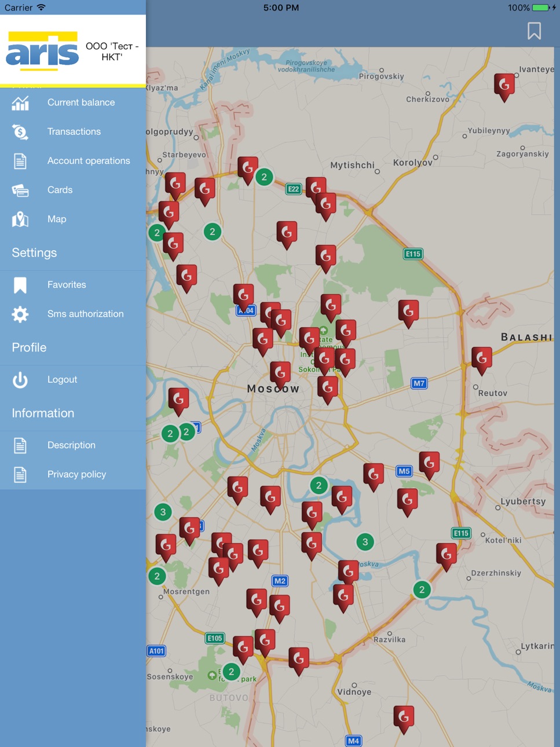The width and height of the screenshot is (560, 747).
Task: Select the station marker beside the M5 sign
Action: (x=429, y=466)
